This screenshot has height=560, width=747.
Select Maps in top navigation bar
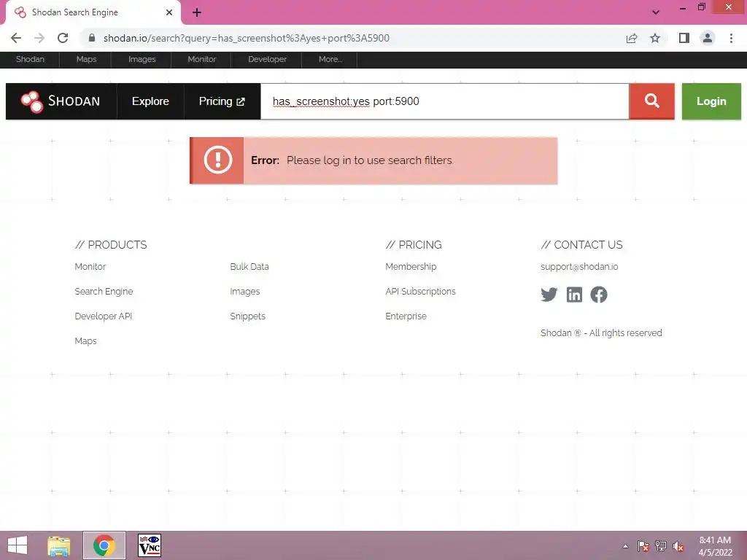86,60
